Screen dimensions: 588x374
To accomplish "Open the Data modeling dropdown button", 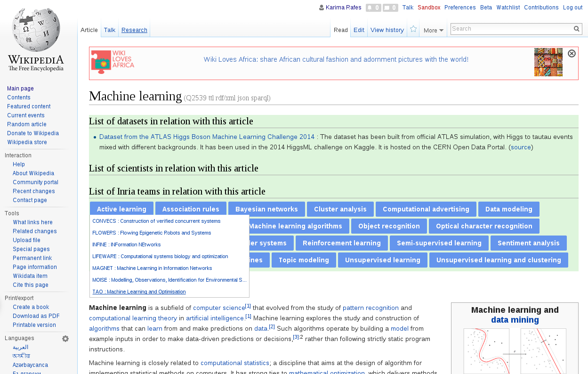I will tap(509, 209).
